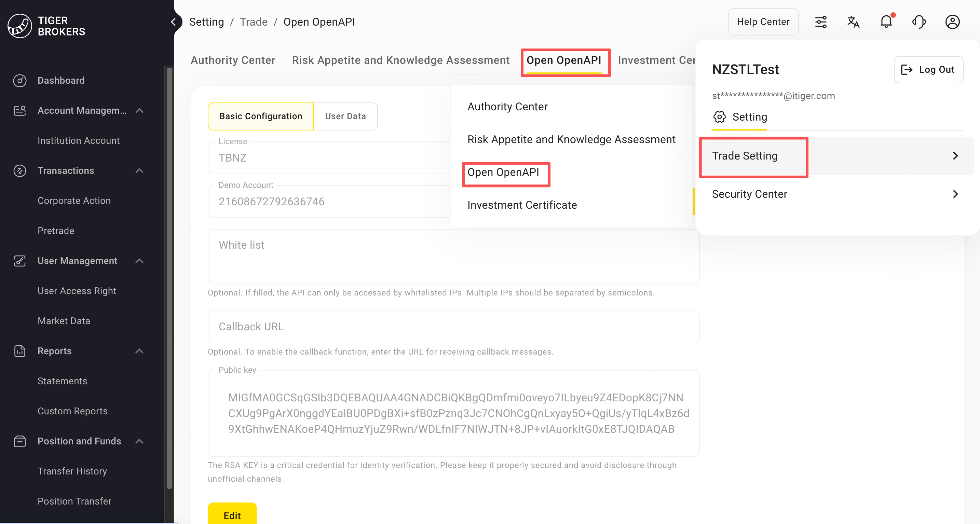Collapse the Account Management section
The image size is (980, 524).
(140, 110)
